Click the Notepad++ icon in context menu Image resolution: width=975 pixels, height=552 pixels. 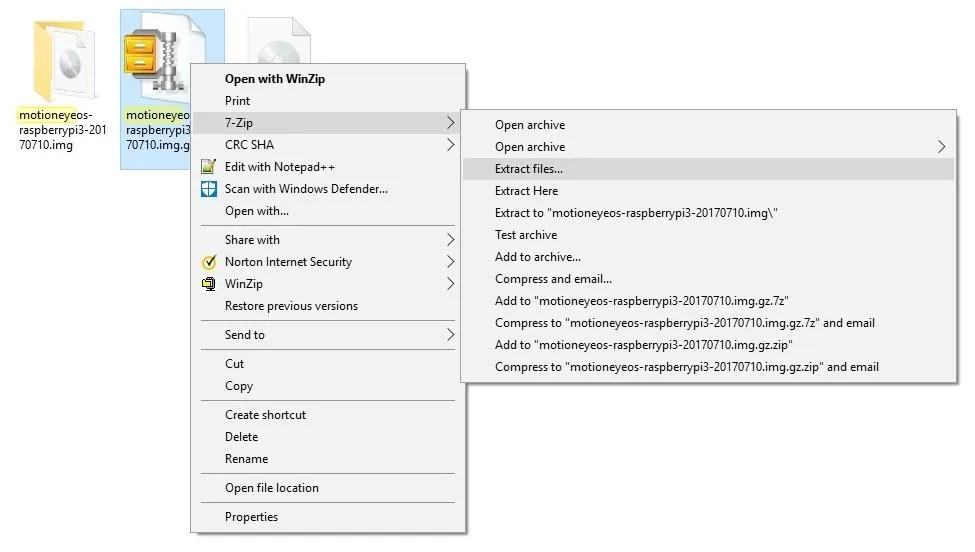tap(209, 167)
